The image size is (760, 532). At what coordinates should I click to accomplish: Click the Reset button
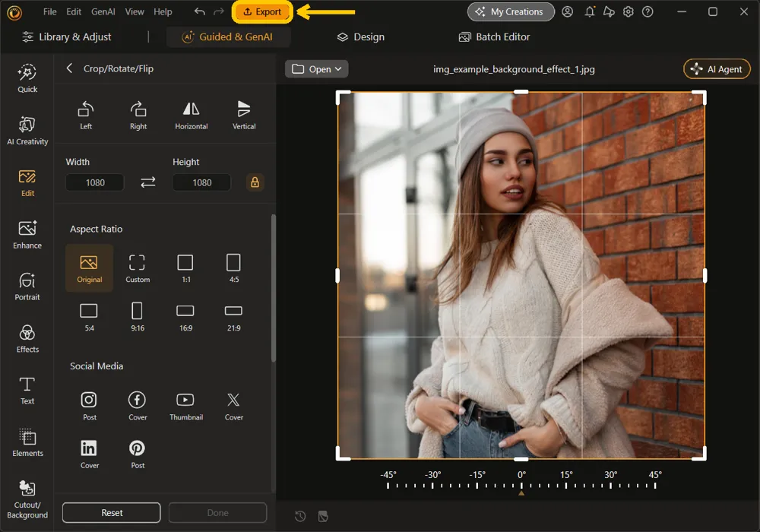click(x=112, y=512)
